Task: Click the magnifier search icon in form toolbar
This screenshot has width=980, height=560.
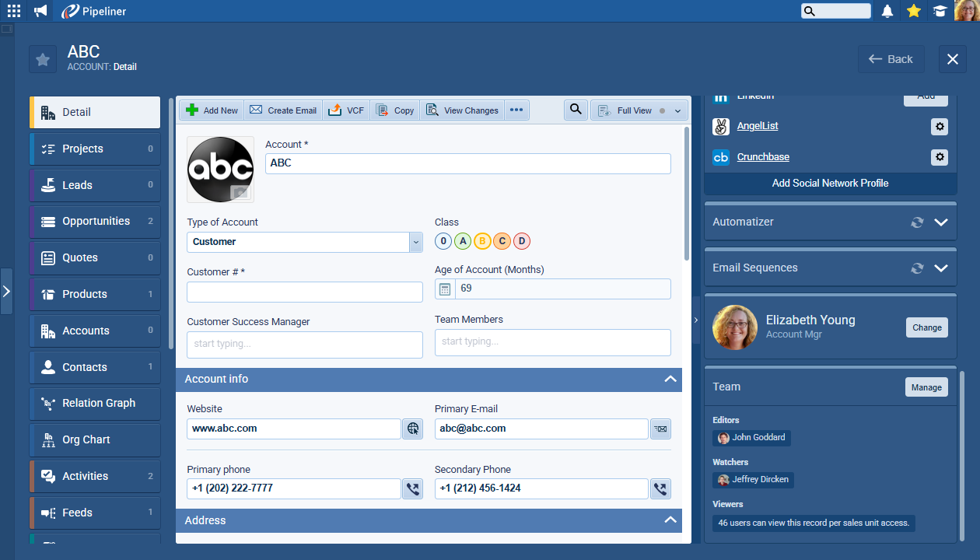Action: pos(576,110)
